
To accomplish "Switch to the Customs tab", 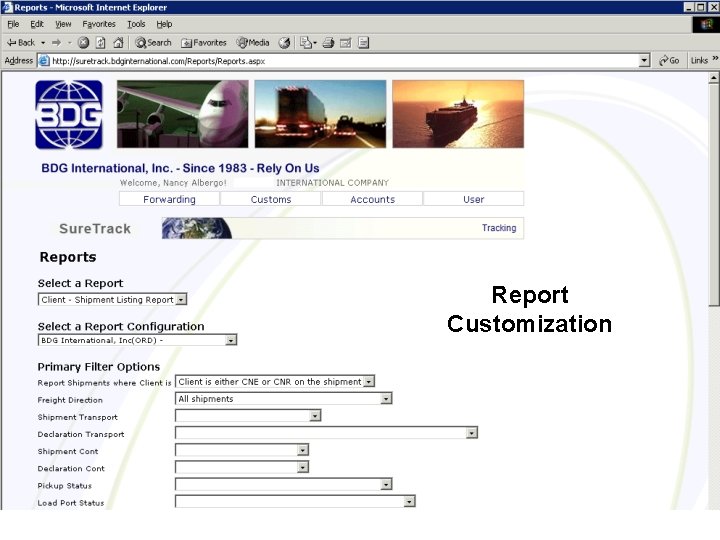I will click(x=271, y=199).
